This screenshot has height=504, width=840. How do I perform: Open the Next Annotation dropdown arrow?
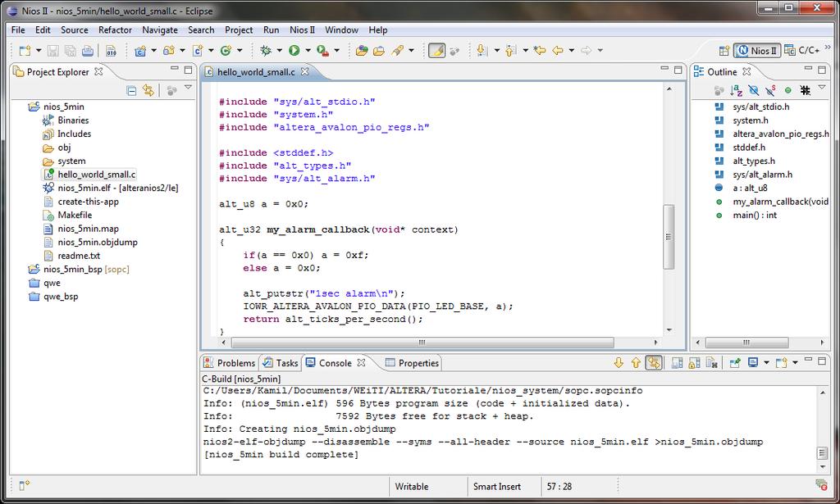[x=496, y=50]
